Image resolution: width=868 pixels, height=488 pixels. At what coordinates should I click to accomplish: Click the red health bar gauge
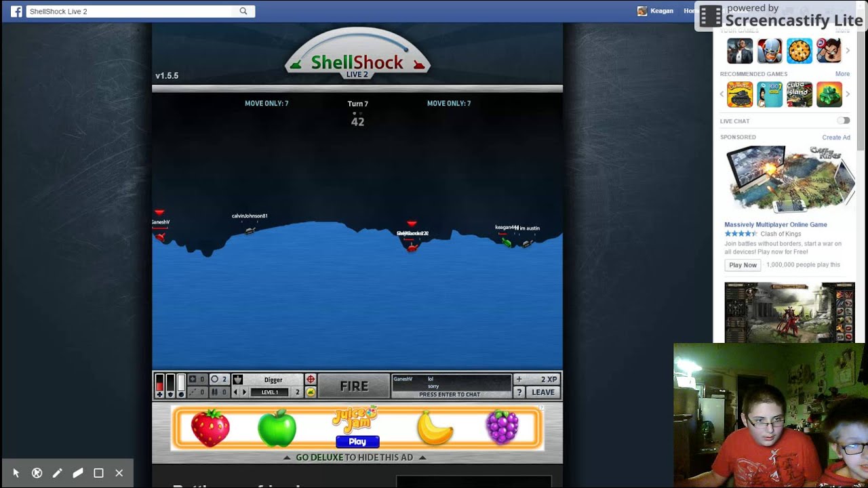click(159, 386)
